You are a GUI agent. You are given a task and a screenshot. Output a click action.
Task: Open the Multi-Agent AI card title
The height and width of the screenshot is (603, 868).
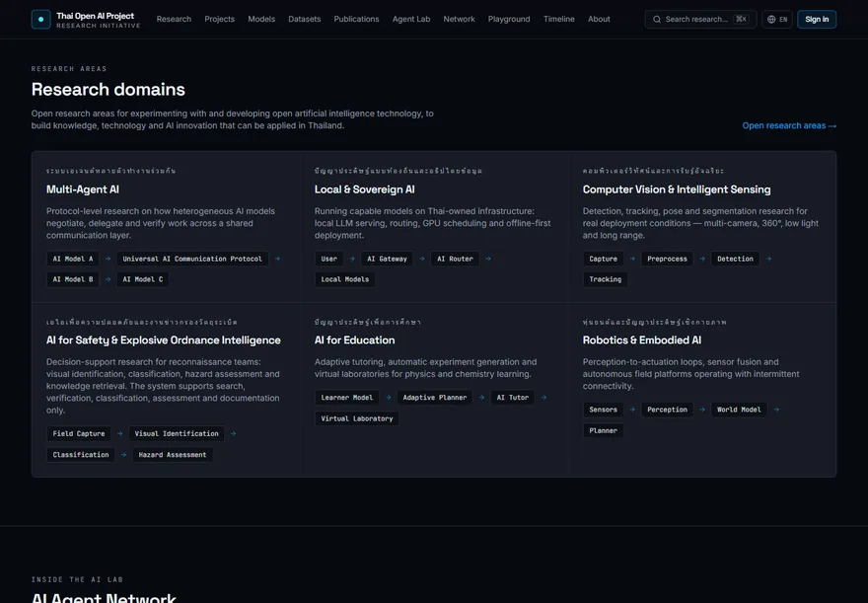pyautogui.click(x=83, y=189)
